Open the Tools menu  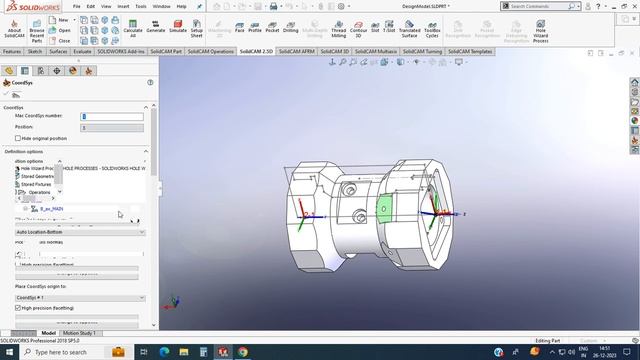pyautogui.click(x=141, y=7)
